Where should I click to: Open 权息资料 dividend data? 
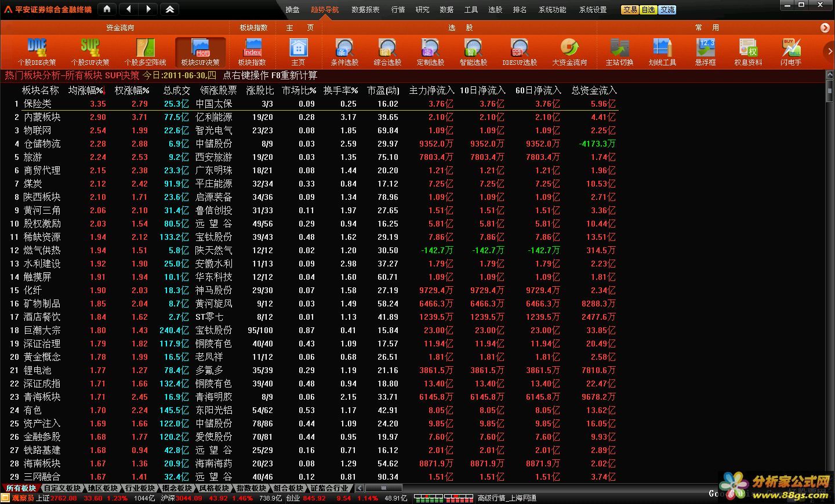click(x=748, y=52)
